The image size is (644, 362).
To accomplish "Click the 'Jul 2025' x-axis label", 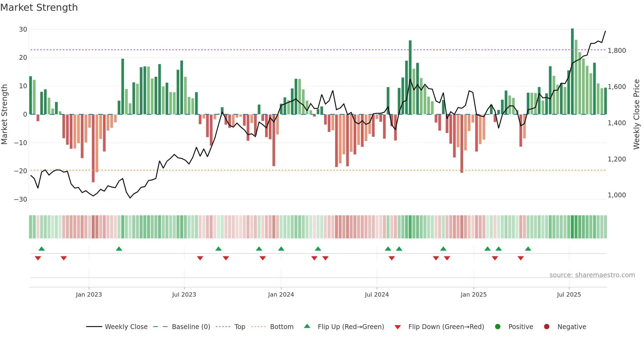I will [569, 294].
